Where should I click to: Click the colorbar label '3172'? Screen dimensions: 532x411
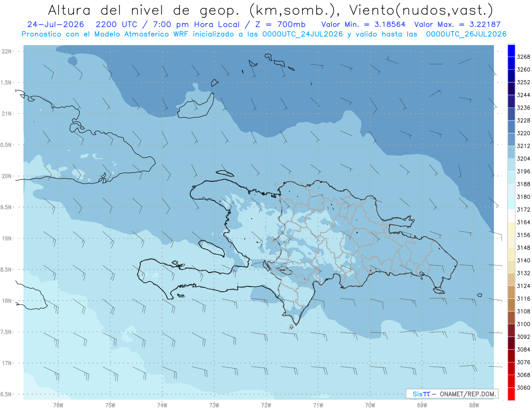[x=524, y=209]
